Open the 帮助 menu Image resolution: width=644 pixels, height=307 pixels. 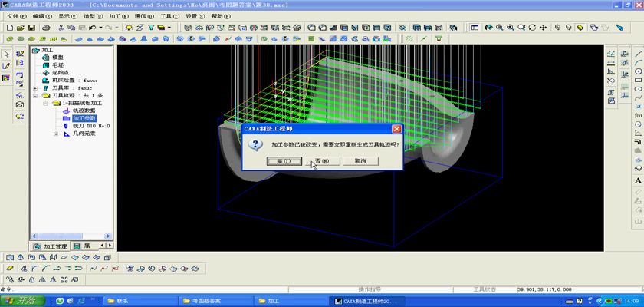(x=221, y=16)
